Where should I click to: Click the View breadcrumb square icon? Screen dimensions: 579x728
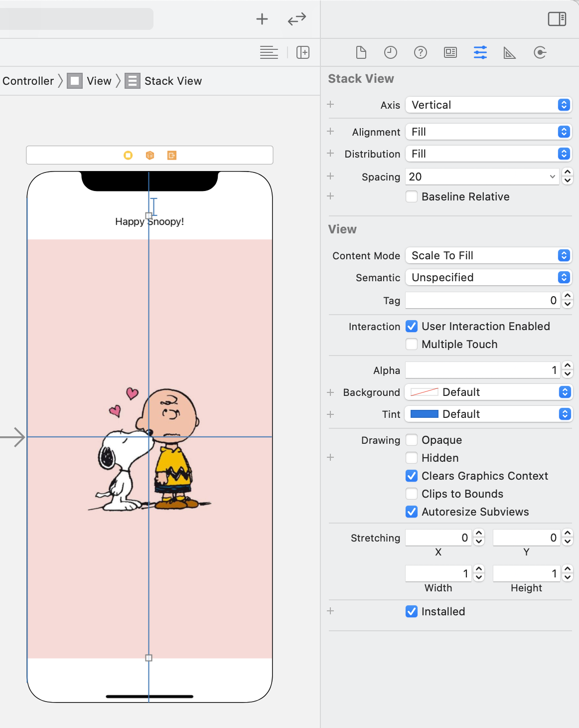pos(75,81)
